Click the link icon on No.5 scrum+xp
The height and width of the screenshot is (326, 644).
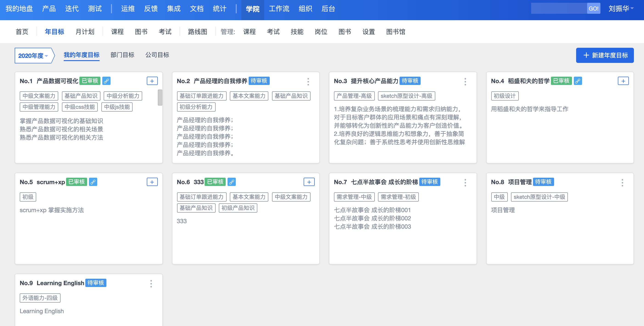click(93, 182)
